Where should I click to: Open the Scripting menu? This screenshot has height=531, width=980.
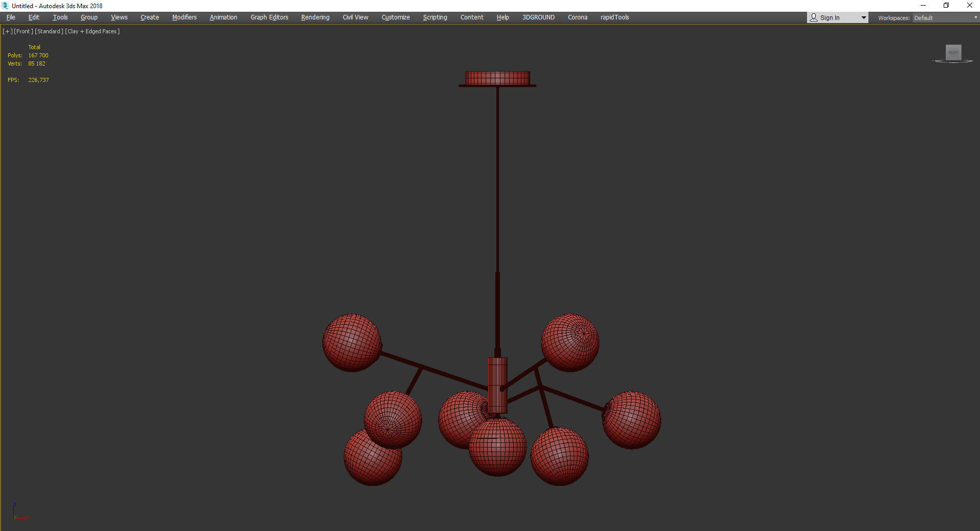(x=435, y=17)
